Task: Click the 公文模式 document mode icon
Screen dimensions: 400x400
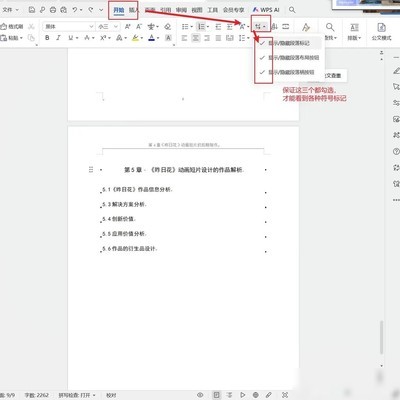Action: click(x=381, y=32)
